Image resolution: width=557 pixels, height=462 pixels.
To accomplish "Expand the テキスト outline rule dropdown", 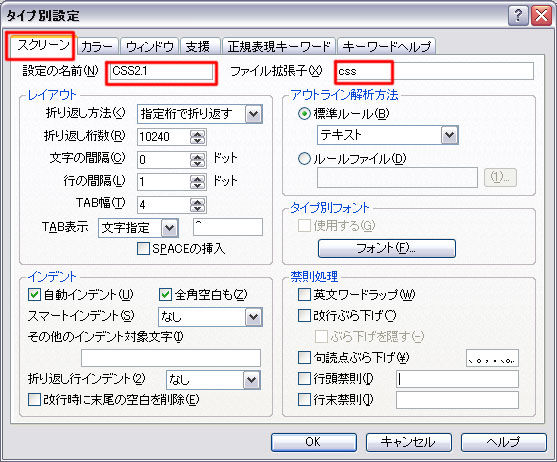I will 449,135.
